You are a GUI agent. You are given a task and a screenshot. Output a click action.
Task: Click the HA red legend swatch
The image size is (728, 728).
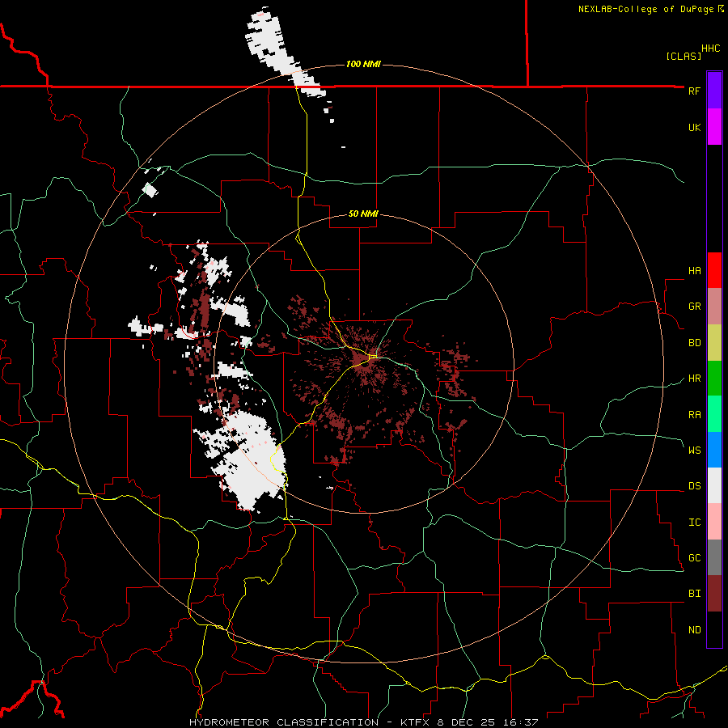pos(714,270)
